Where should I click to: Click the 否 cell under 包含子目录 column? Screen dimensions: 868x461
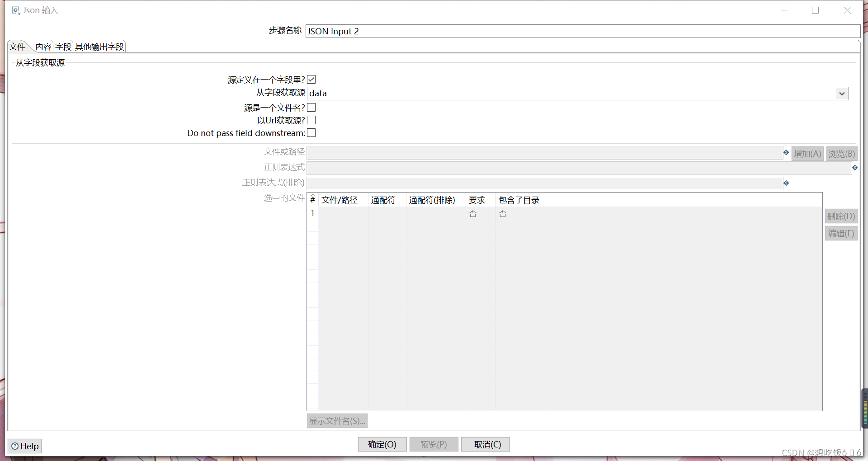pos(523,213)
